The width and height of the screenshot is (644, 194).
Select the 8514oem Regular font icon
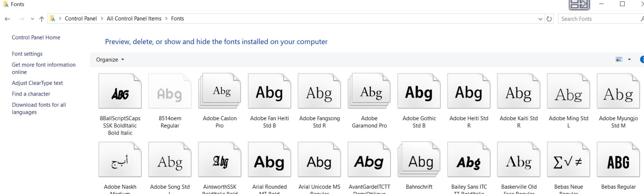(x=170, y=91)
